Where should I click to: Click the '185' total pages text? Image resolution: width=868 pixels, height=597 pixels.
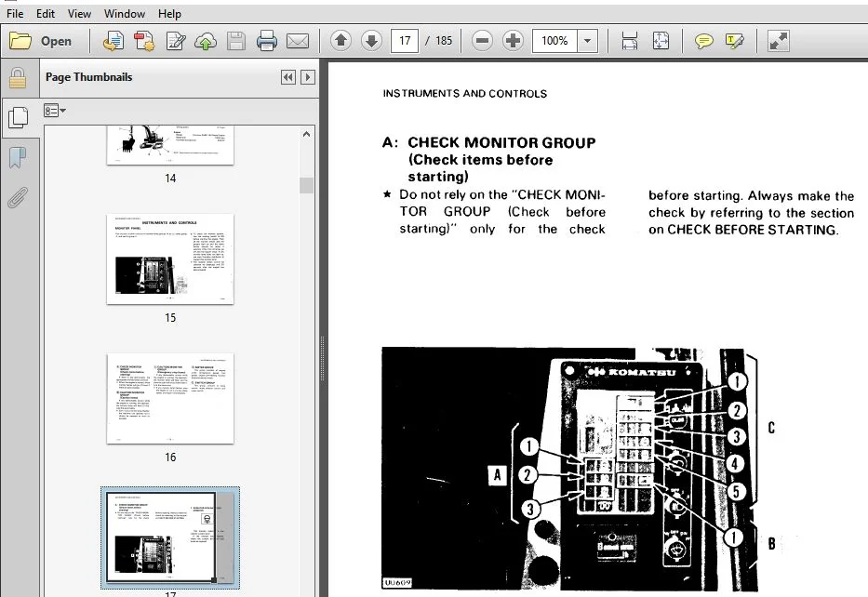point(444,40)
